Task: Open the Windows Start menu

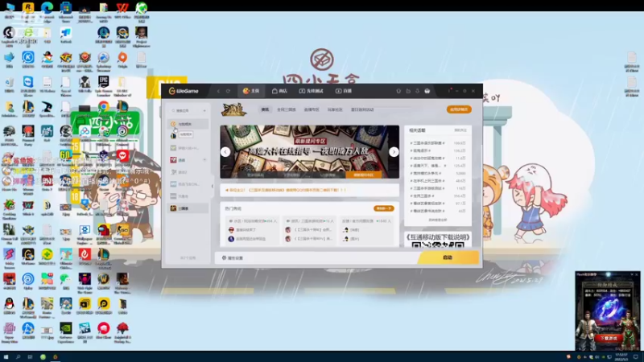Action: coord(6,356)
